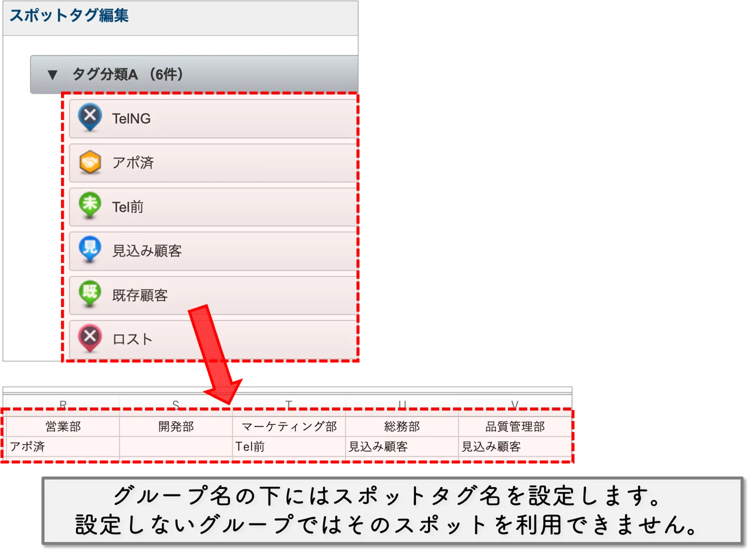Collapse the タグ分類A triangle arrow
750x560 pixels.
pos(52,75)
